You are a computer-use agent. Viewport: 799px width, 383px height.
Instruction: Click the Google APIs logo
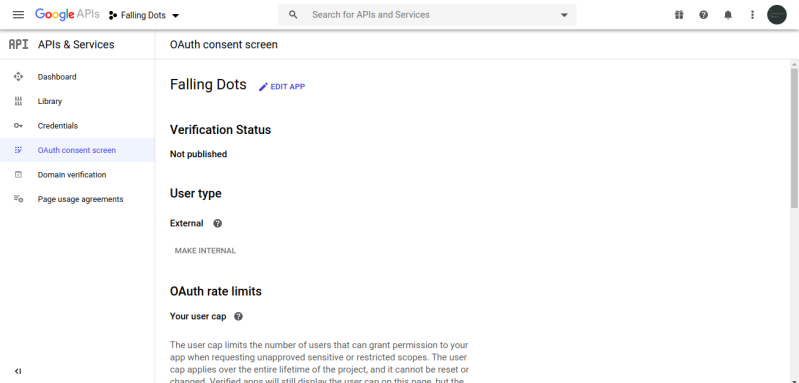pos(67,14)
